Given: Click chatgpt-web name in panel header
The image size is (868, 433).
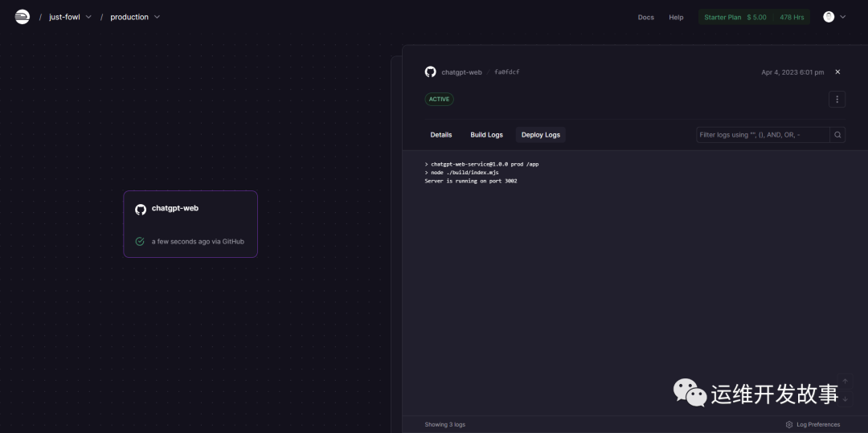Looking at the screenshot, I should (x=461, y=72).
